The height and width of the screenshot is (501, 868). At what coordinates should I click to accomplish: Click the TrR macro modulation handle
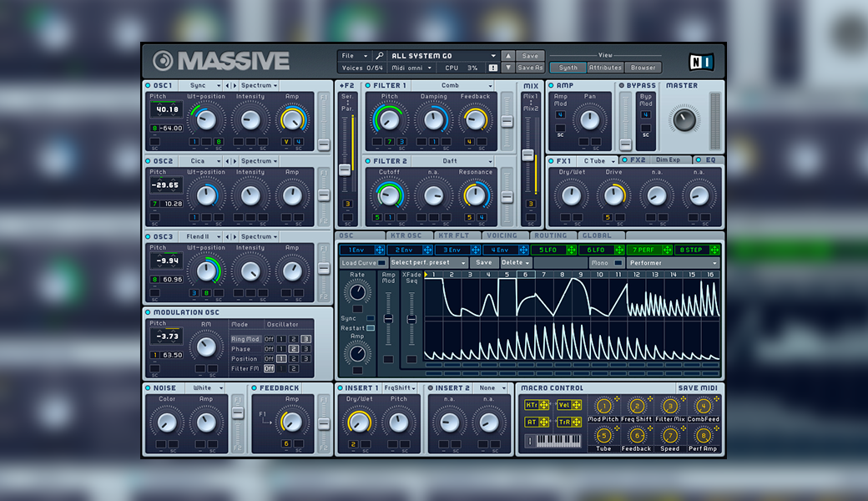click(576, 422)
